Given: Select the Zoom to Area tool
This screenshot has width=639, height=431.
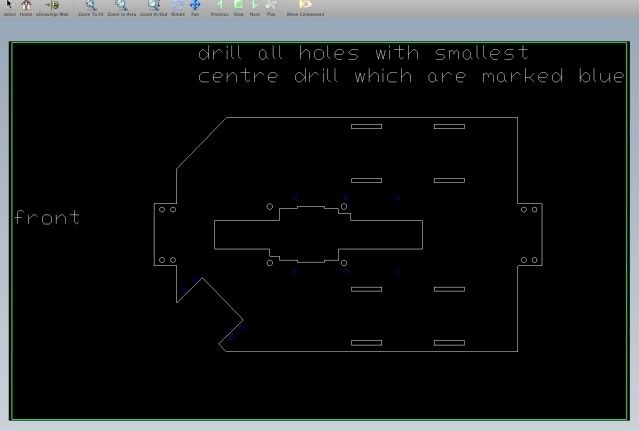Looking at the screenshot, I should 121,6.
